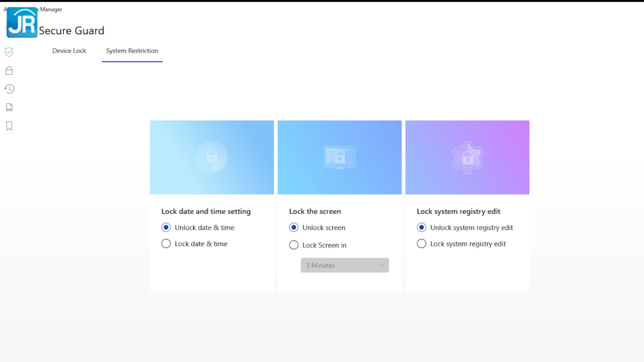Select the System Restriction tab
The width and height of the screenshot is (644, 362).
[x=132, y=51]
